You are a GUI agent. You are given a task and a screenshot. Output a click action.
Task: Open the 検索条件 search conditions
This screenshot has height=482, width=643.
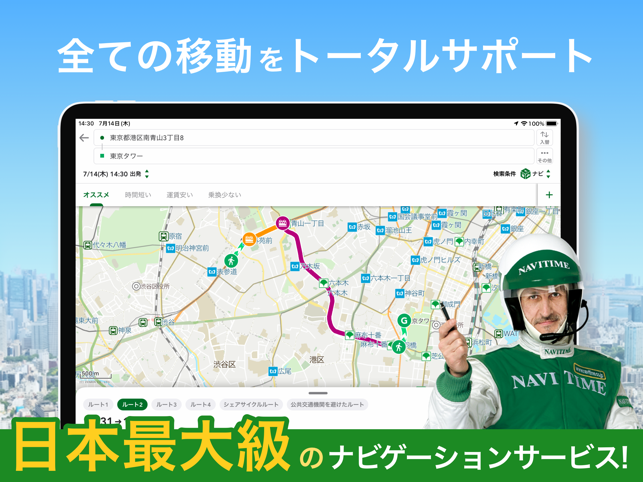click(504, 174)
